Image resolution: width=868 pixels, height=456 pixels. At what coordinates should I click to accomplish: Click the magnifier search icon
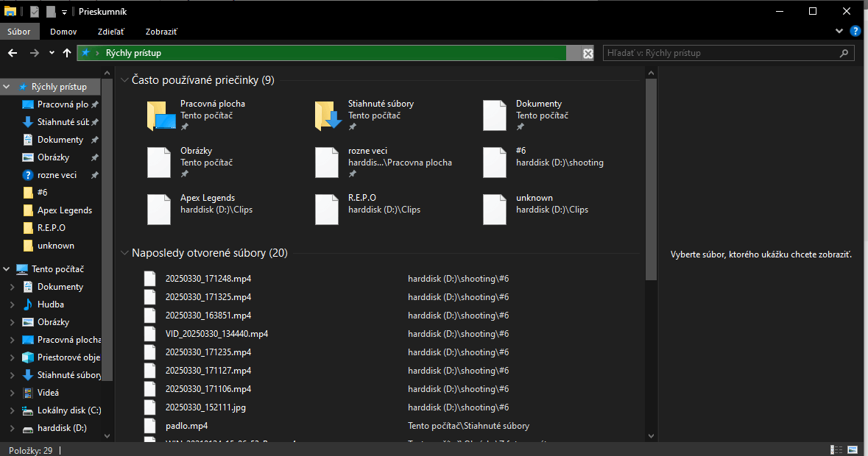pos(844,53)
